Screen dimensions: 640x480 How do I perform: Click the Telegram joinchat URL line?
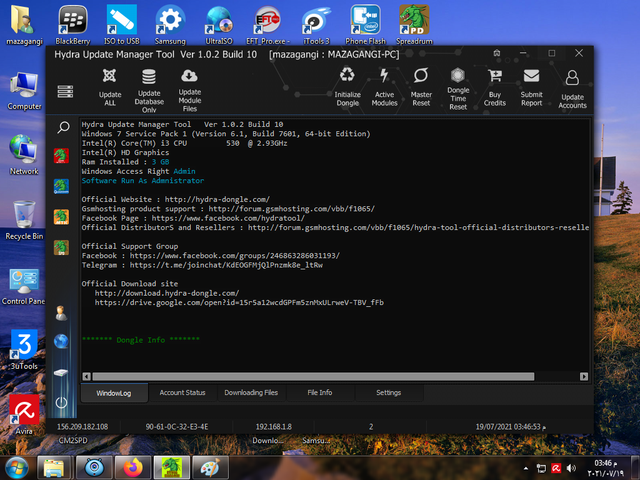[202, 265]
